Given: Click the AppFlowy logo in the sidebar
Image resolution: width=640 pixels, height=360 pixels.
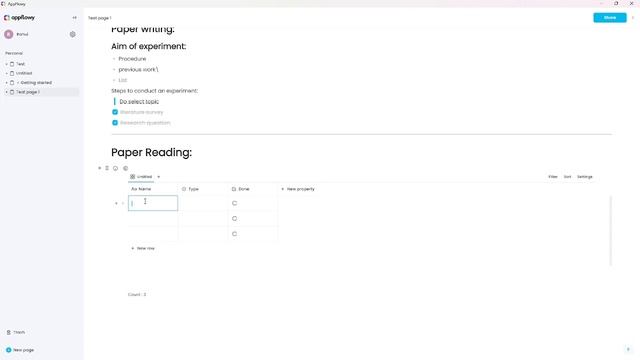Looking at the screenshot, I should tap(19, 18).
